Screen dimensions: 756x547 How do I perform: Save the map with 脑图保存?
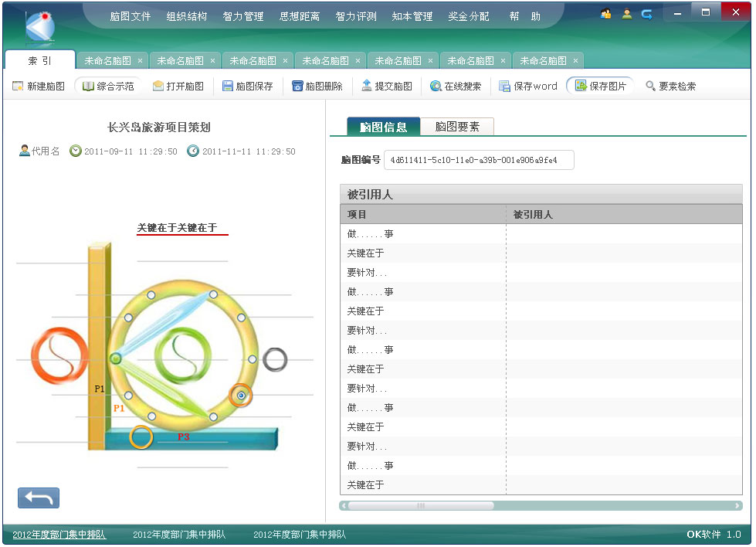[x=247, y=86]
